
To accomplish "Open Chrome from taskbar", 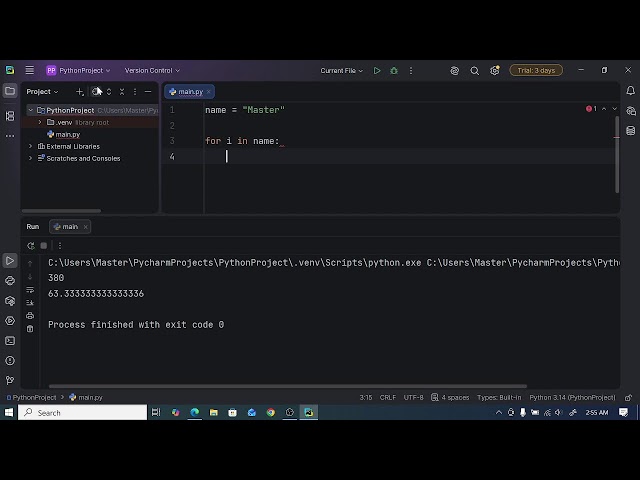I will [271, 412].
